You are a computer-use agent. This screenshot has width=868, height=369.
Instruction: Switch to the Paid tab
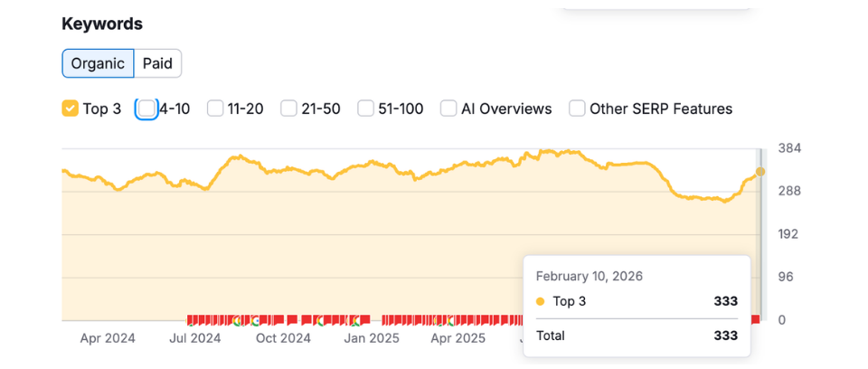[x=157, y=64]
